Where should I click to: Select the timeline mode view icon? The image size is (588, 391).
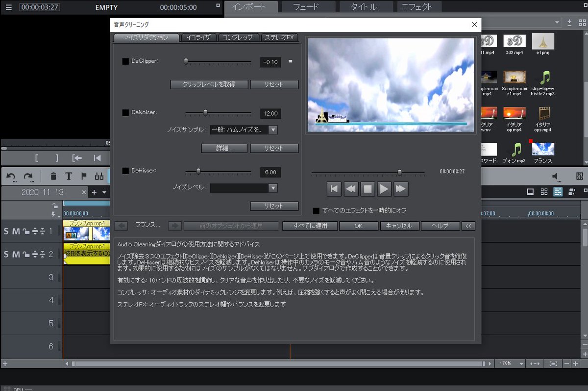pos(558,192)
